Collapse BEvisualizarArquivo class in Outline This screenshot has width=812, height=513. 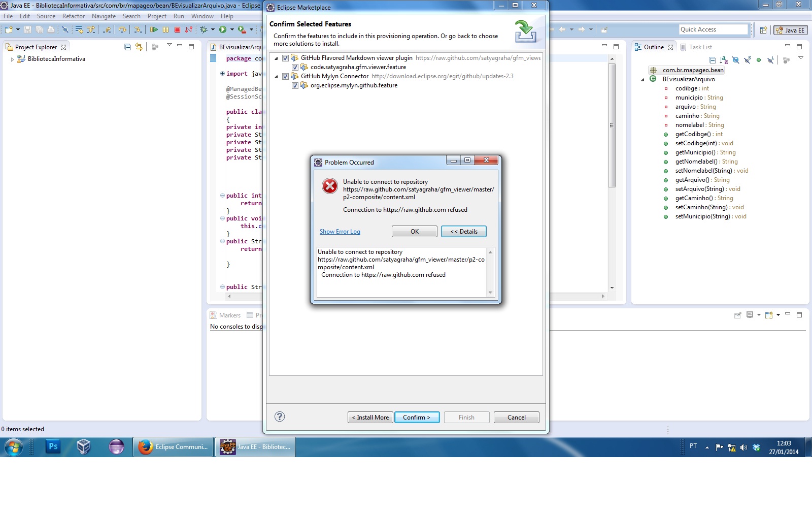(642, 80)
